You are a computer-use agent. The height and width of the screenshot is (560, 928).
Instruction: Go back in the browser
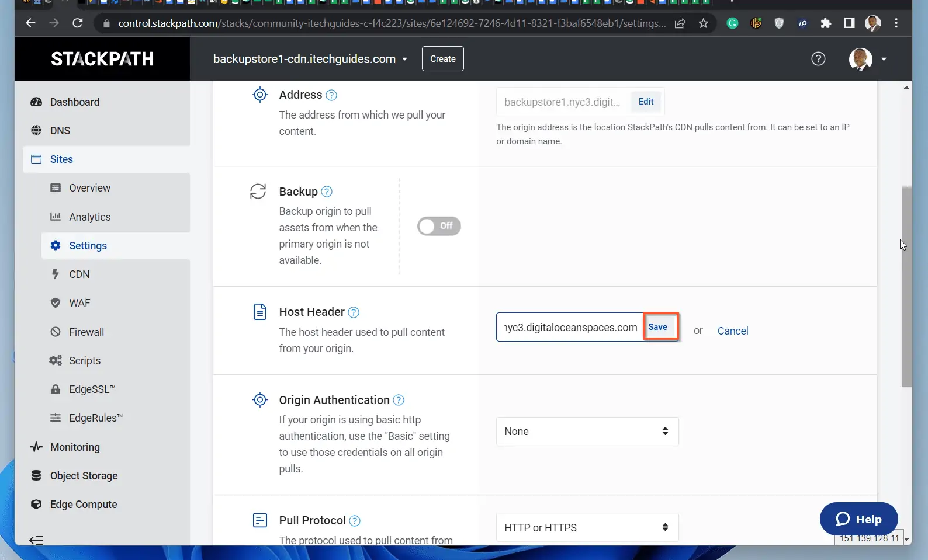point(31,23)
